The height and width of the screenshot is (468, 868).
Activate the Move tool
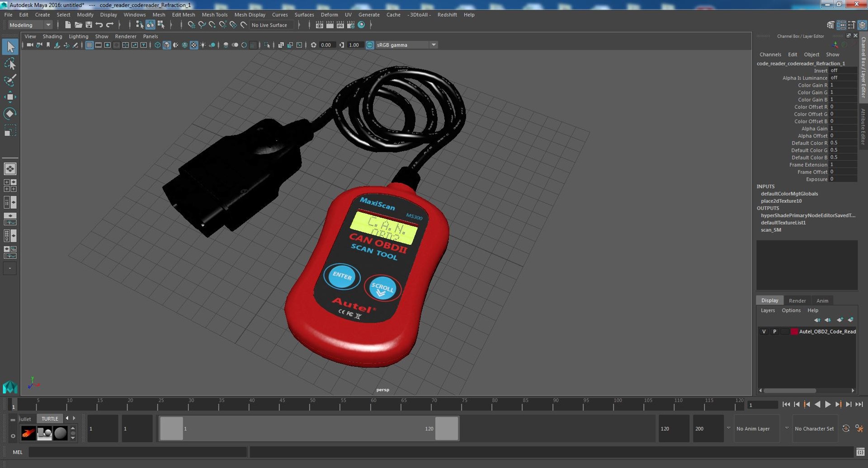(x=10, y=97)
